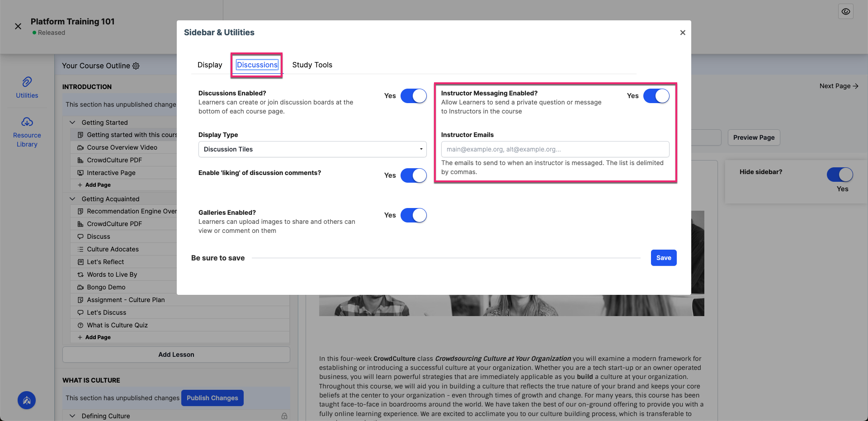Switch to Display tab

(210, 65)
